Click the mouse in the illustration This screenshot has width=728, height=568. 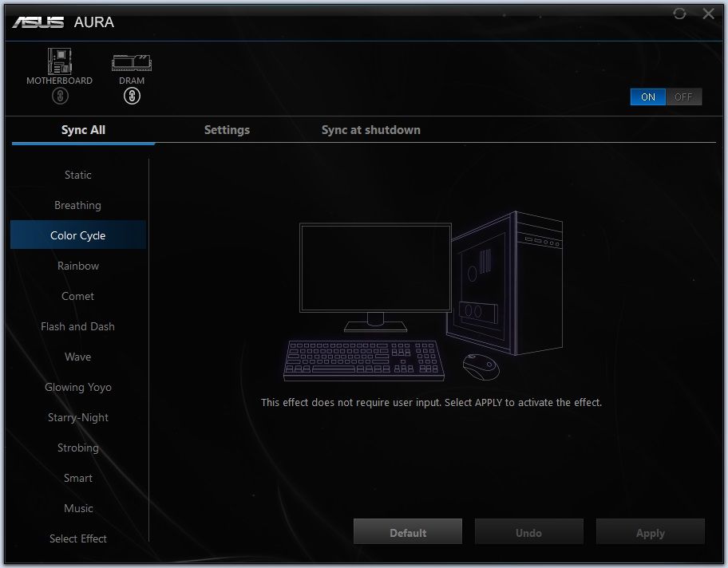pyautogui.click(x=481, y=367)
